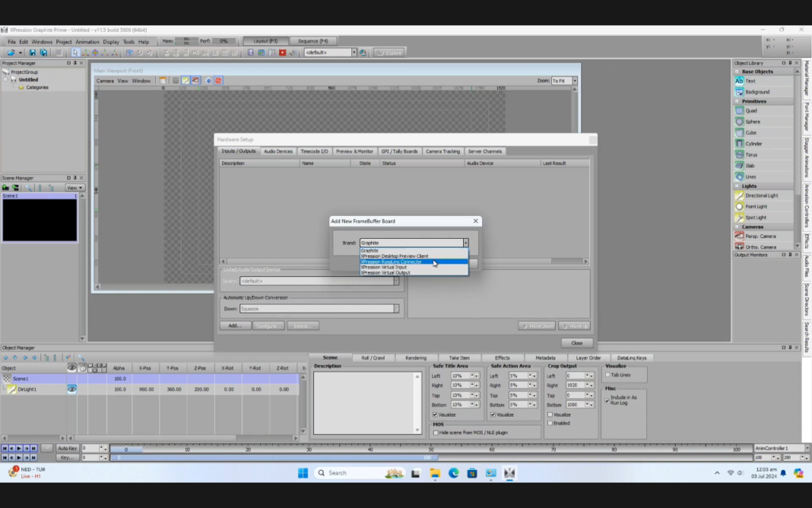Toggle DirLight1 visibility eye
This screenshot has width=812, height=508.
71,389
